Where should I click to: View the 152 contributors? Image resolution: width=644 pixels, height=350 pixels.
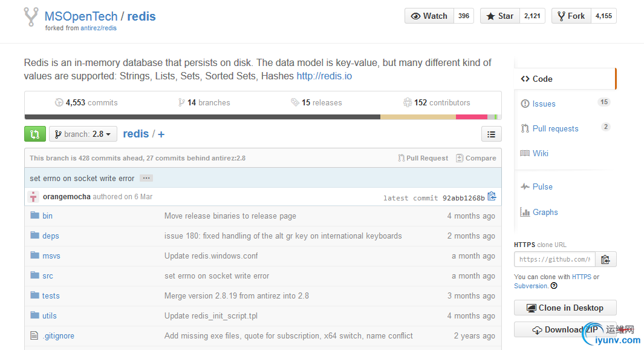click(x=437, y=102)
